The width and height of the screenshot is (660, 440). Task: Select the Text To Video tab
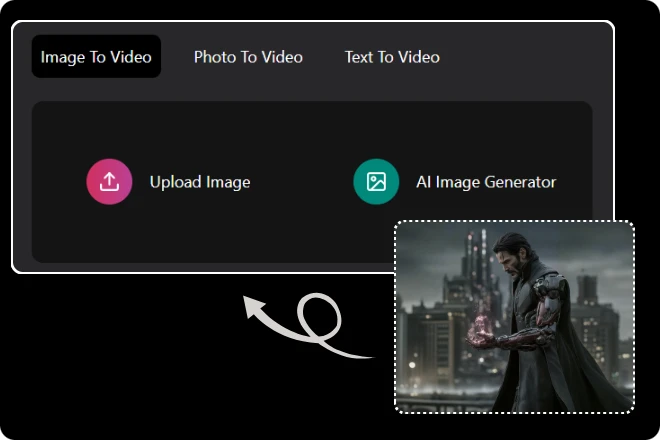392,57
